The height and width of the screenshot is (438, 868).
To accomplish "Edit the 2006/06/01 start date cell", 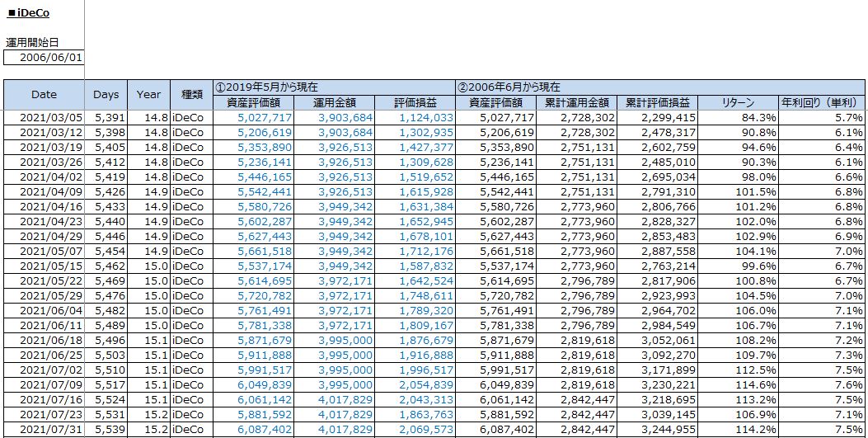I will point(44,57).
